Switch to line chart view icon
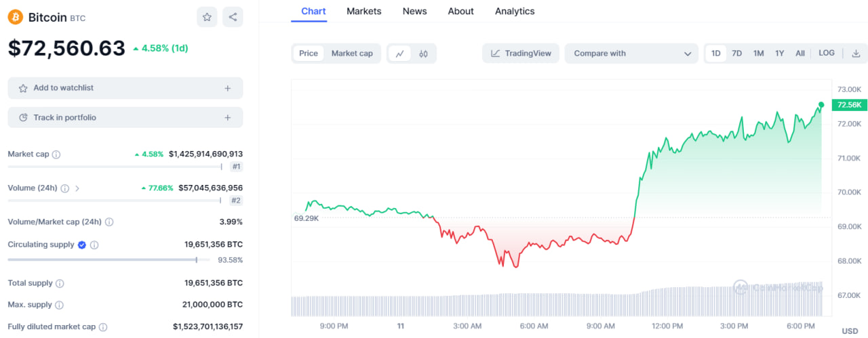The height and width of the screenshot is (338, 868). 400,54
